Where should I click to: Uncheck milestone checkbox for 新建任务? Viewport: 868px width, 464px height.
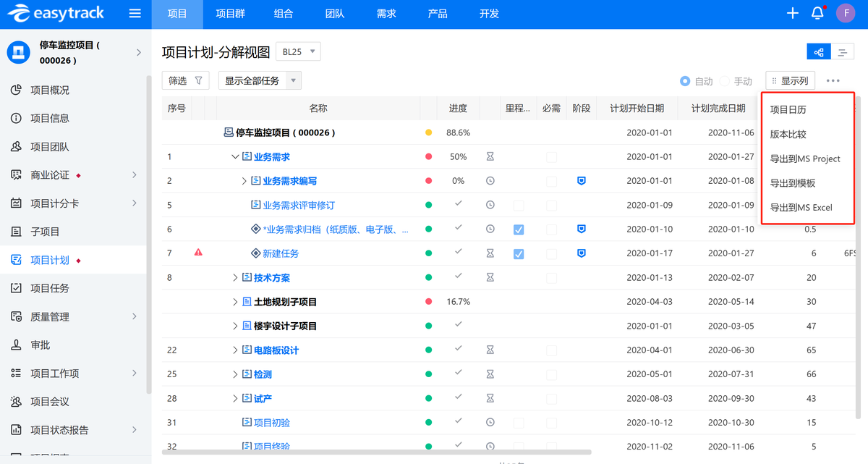pyautogui.click(x=518, y=253)
